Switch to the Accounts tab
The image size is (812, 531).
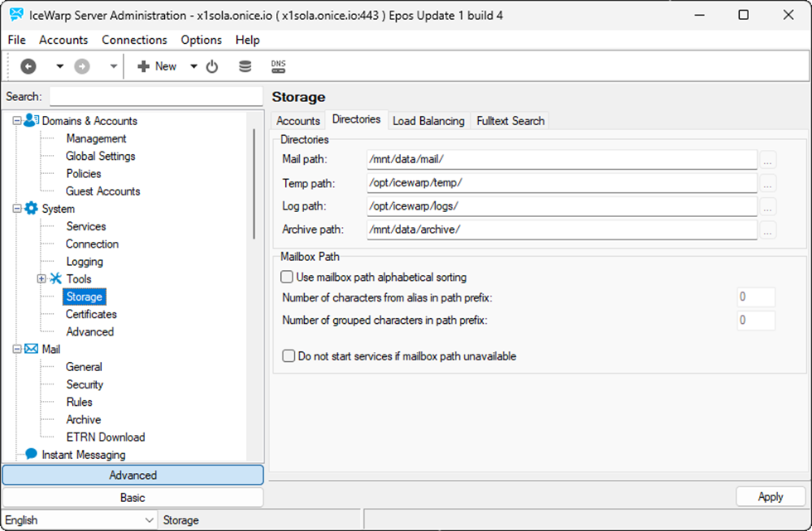click(297, 121)
